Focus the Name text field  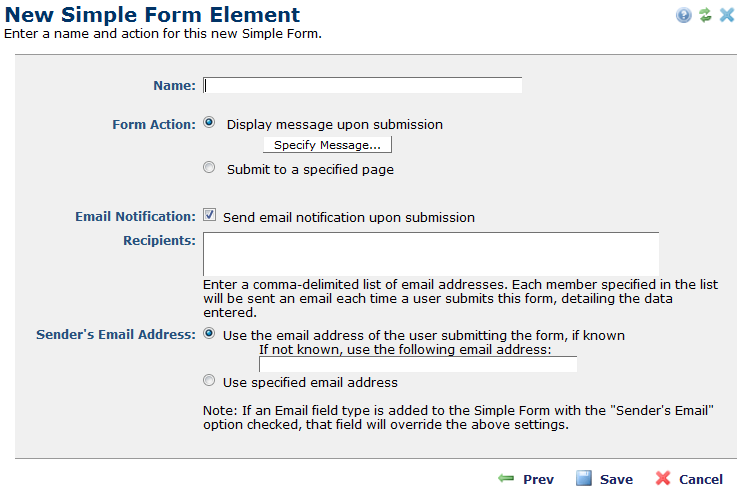362,85
